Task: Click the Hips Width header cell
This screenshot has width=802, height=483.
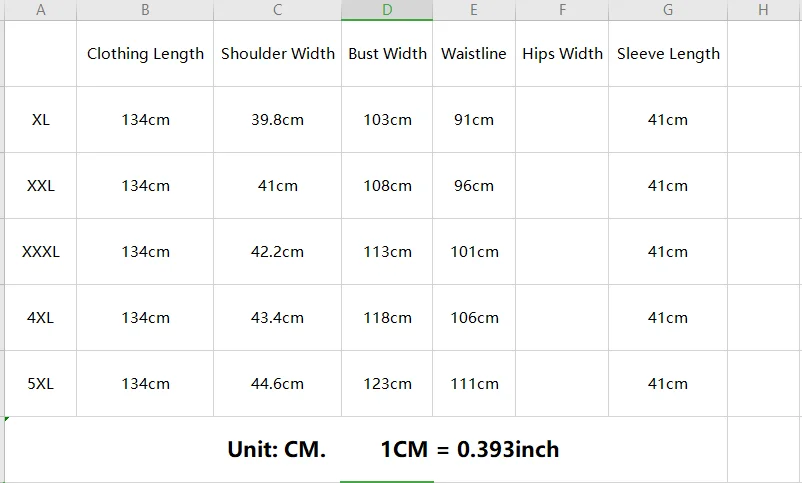Action: pos(562,54)
